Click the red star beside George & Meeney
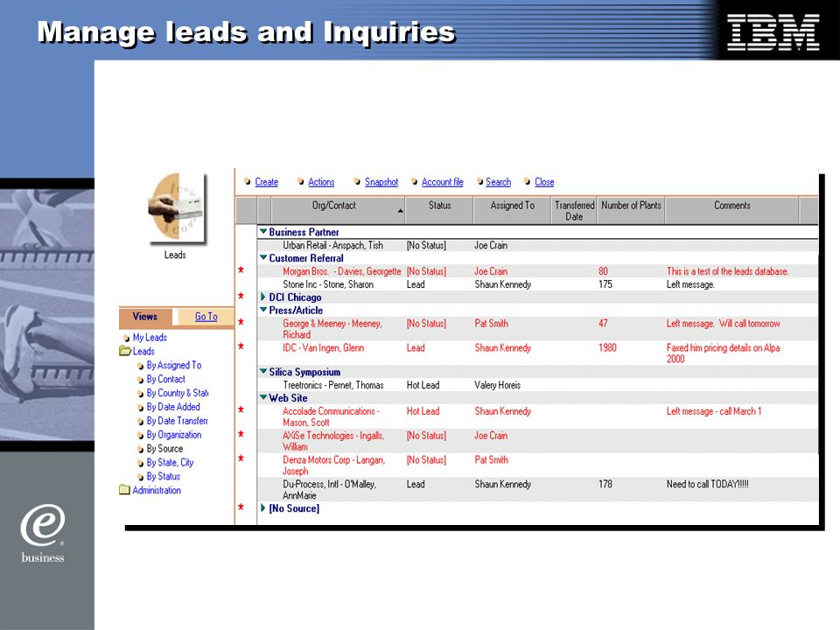Screen dimensions: 840x630 (241, 321)
